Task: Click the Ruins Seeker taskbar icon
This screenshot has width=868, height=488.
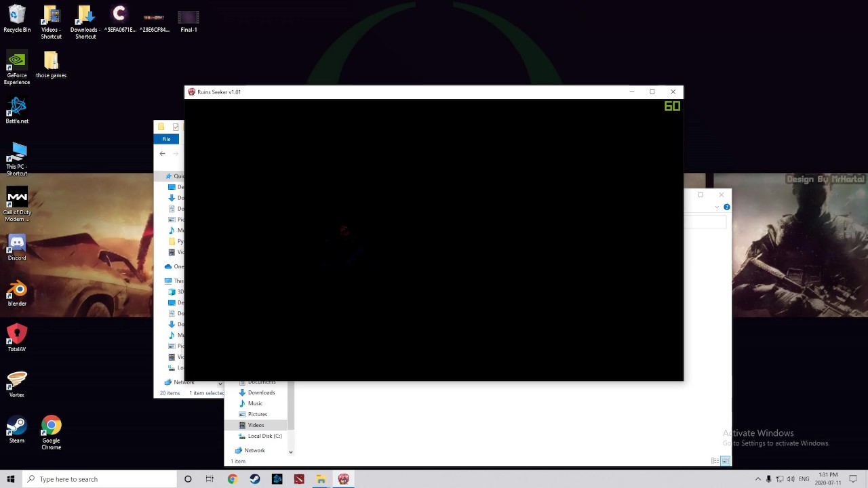Action: click(344, 479)
